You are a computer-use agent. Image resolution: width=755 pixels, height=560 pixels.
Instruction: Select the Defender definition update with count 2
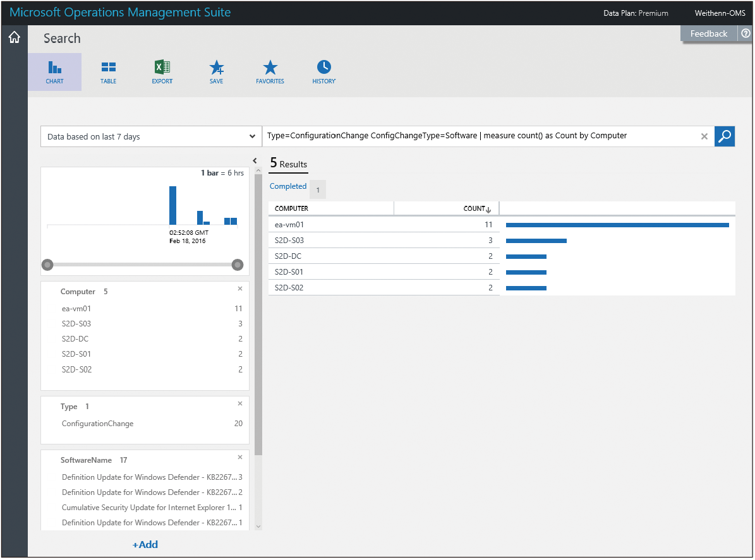click(152, 492)
